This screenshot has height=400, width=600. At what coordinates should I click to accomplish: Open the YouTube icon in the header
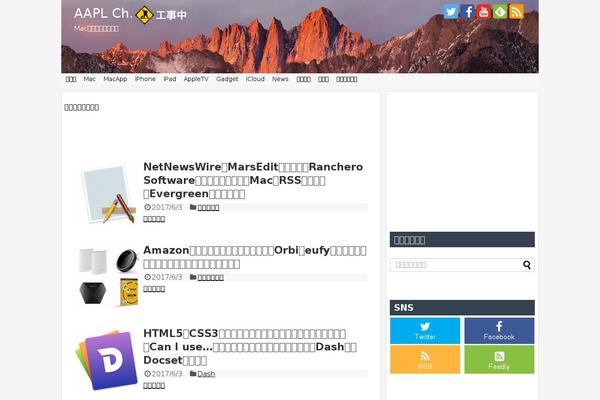click(484, 12)
